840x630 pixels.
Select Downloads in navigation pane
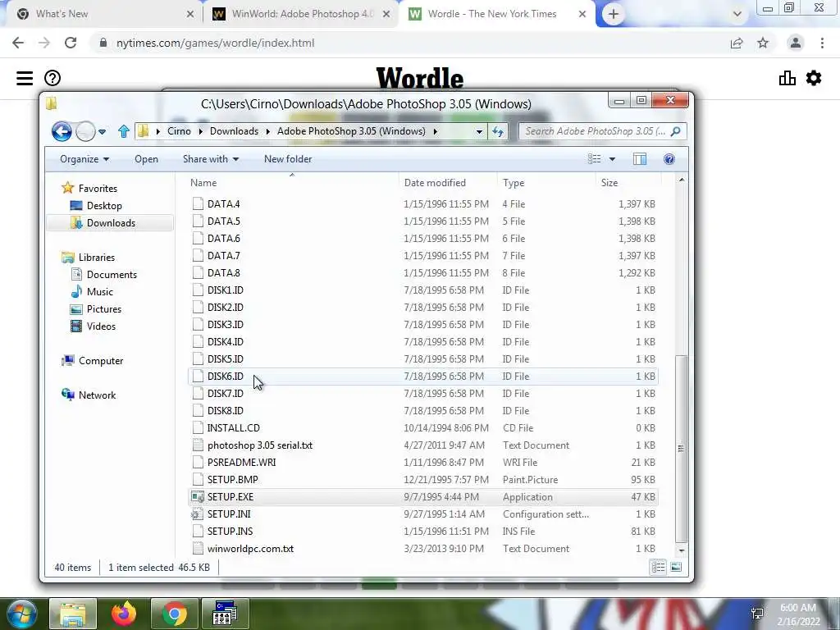point(111,223)
